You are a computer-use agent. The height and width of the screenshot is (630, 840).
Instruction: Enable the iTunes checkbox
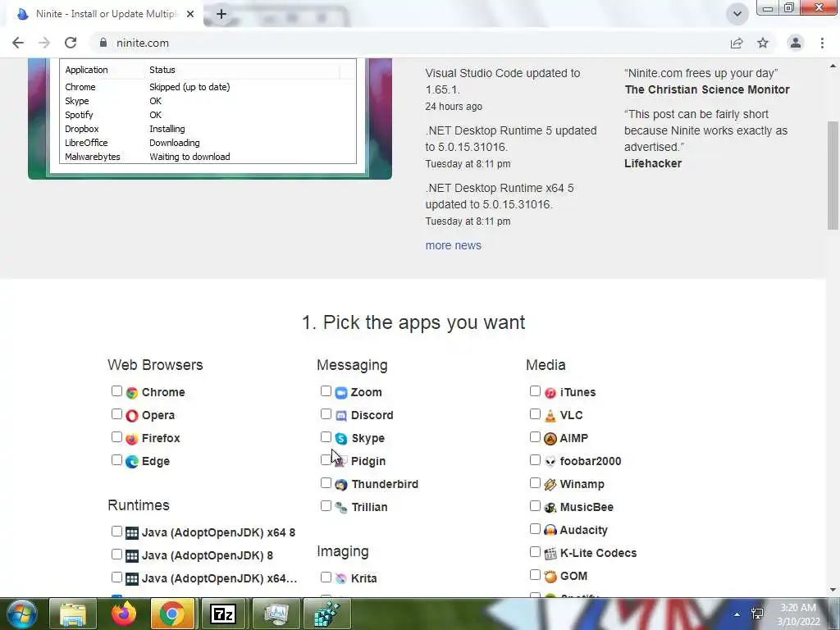(x=535, y=391)
